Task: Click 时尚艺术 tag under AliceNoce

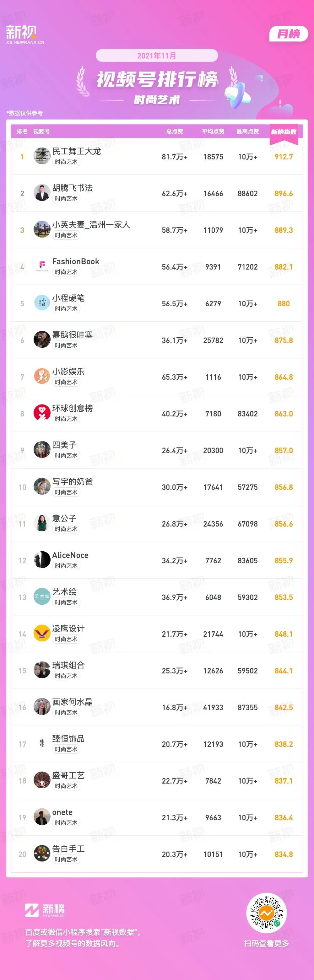Action: [66, 566]
